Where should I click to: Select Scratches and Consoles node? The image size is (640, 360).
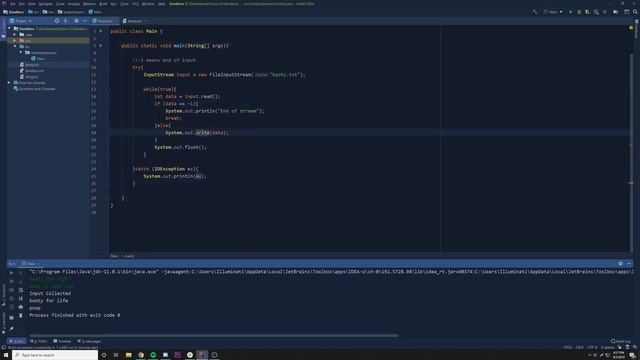(34, 89)
